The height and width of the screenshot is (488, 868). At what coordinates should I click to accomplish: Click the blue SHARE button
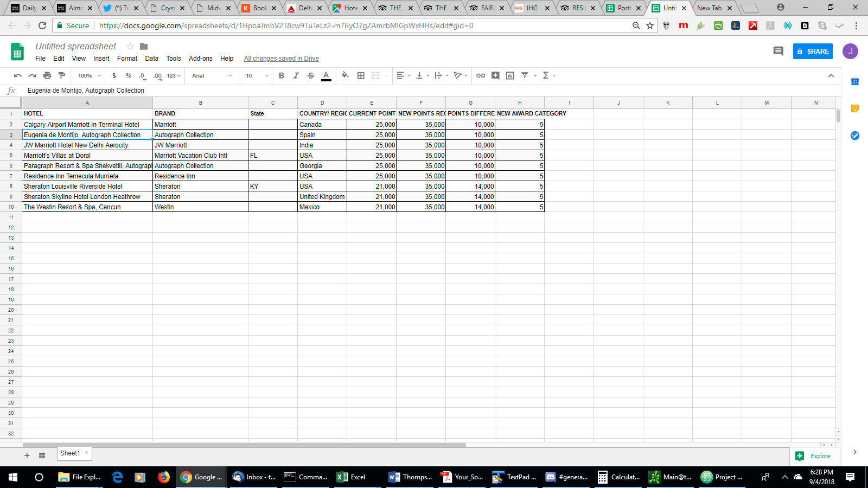[x=813, y=51]
